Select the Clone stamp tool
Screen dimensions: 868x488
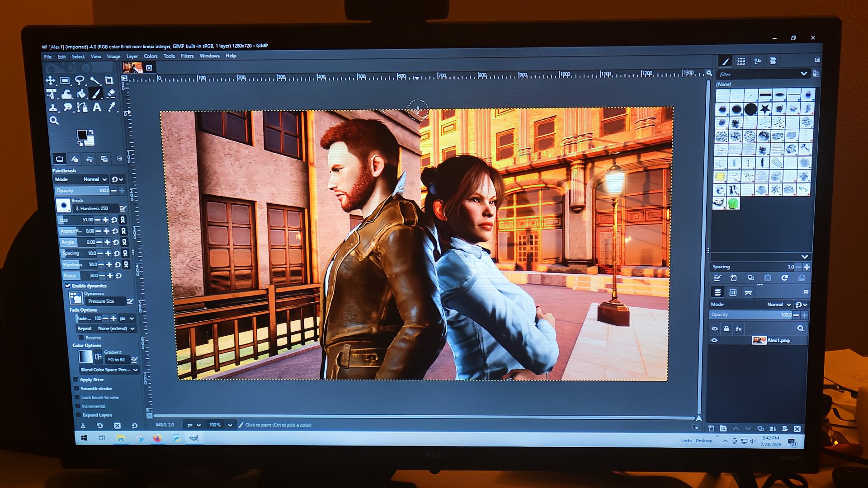(53, 108)
